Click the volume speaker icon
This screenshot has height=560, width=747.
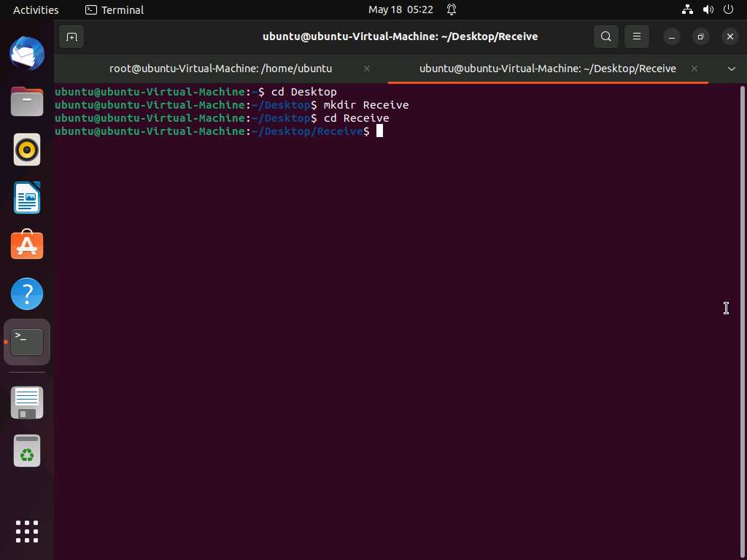[x=708, y=9]
